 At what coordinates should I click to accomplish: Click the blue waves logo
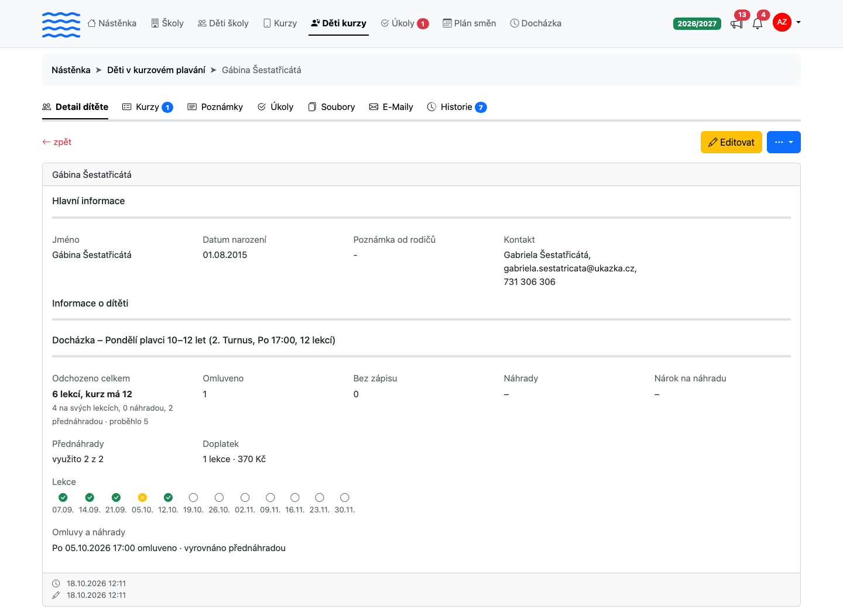(61, 25)
